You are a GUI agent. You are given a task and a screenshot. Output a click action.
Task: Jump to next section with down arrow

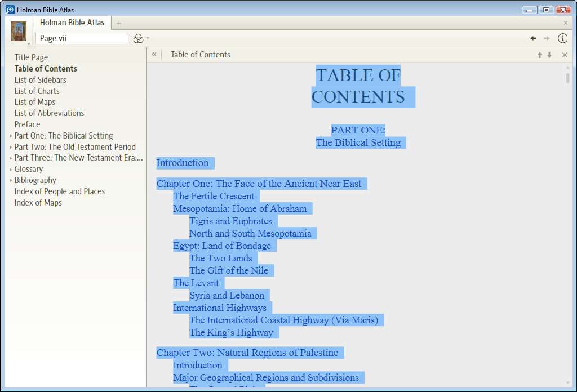(x=549, y=55)
